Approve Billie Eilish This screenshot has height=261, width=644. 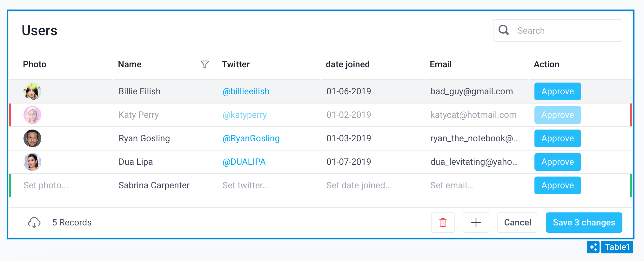click(x=557, y=91)
